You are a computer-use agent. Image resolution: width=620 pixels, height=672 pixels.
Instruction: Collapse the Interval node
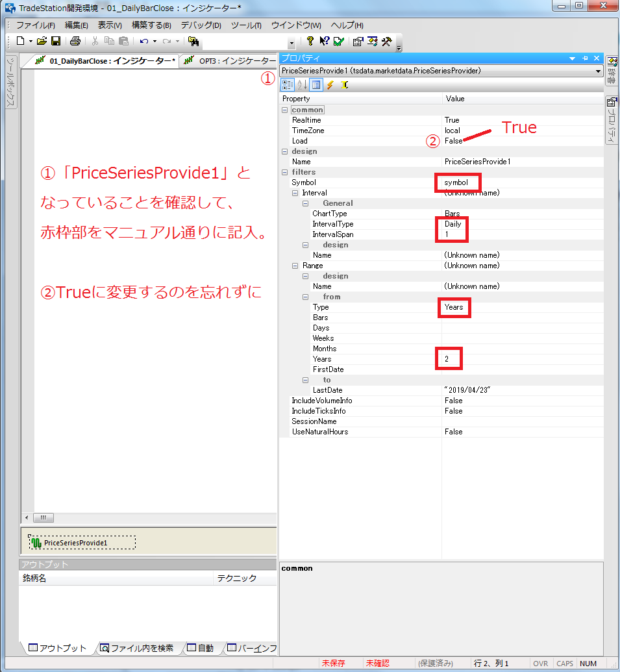[295, 193]
